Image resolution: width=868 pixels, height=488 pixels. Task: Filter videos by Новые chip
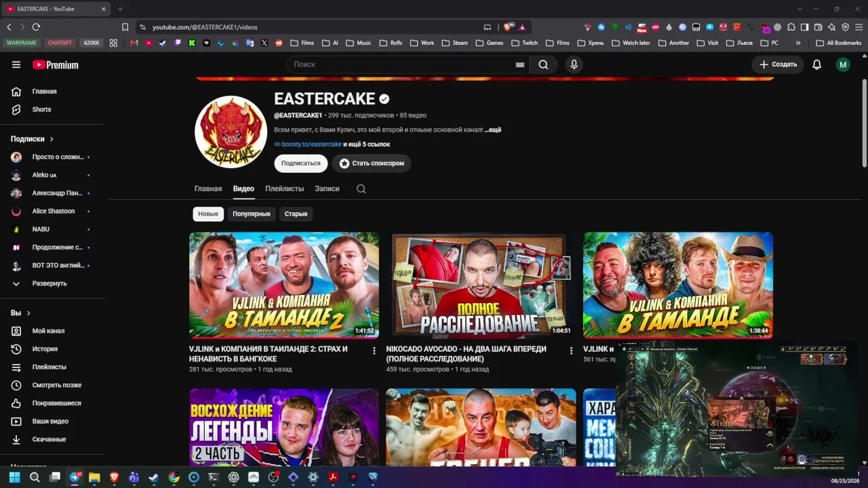[208, 214]
